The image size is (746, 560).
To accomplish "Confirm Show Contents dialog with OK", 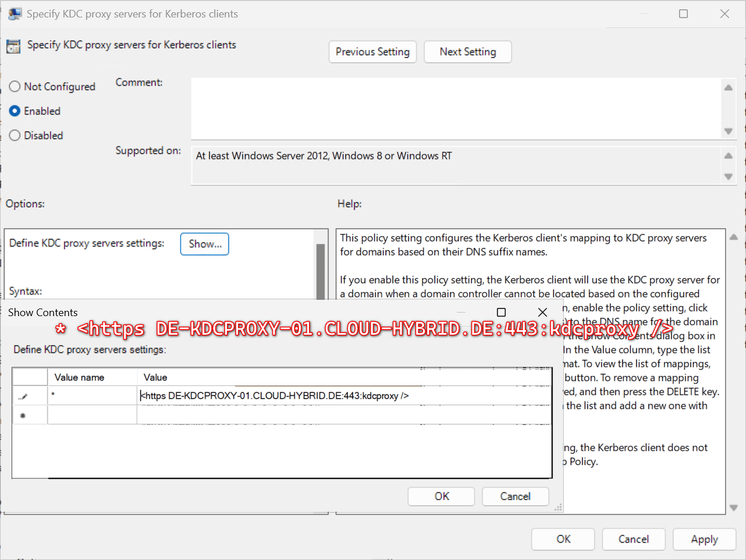I will [442, 497].
